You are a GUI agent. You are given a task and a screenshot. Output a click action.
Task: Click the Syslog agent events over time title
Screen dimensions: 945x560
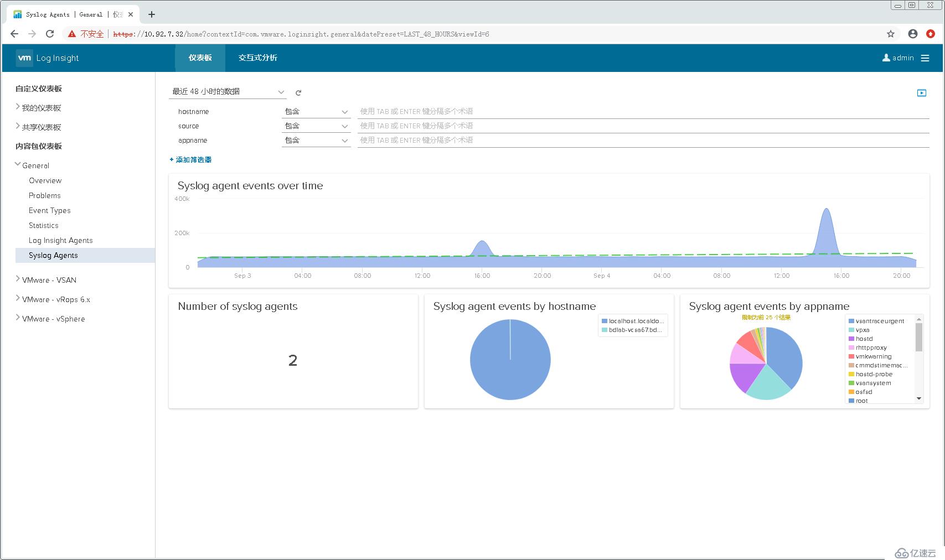[250, 186]
